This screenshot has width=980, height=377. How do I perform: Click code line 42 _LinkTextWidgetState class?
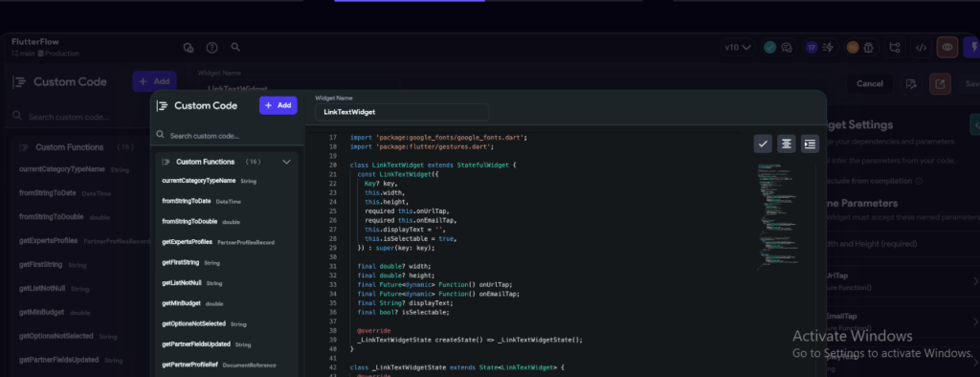457,367
